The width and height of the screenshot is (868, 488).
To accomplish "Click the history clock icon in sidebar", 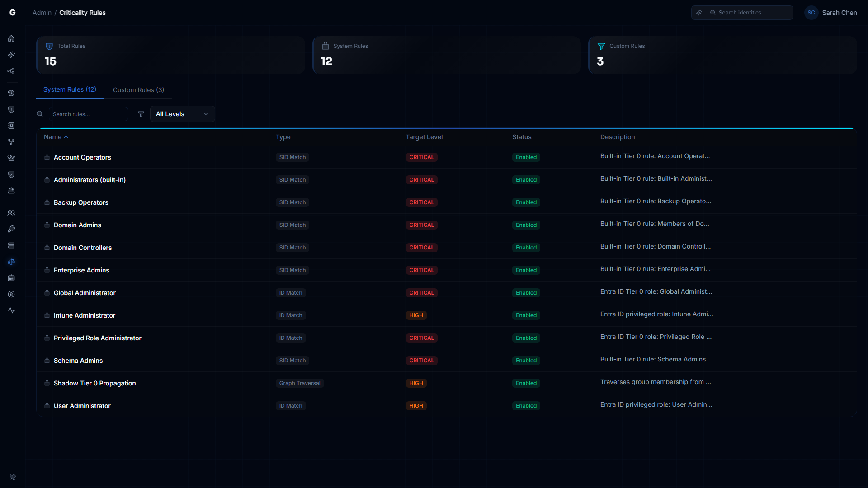I will tap(11, 93).
